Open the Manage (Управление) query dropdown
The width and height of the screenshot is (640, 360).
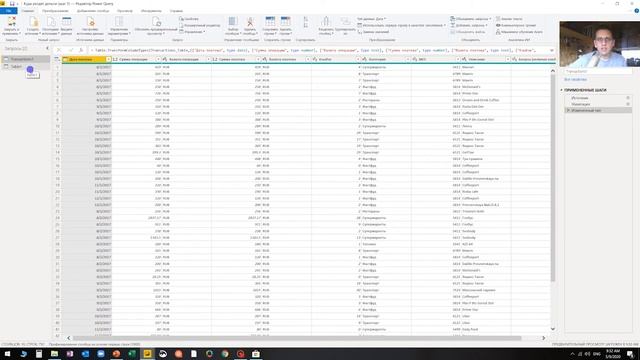coord(192,32)
